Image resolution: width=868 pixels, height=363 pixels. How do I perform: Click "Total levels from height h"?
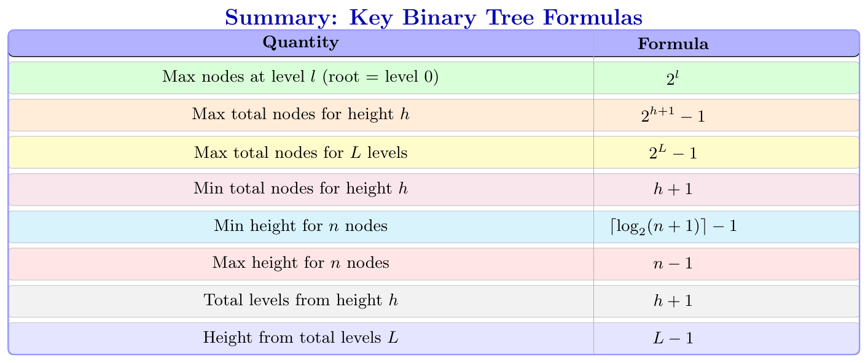(300, 301)
